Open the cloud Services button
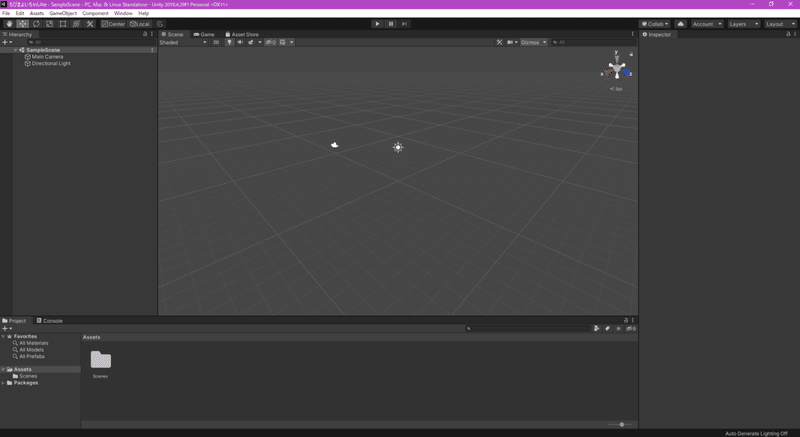This screenshot has height=437, width=800. pyautogui.click(x=681, y=24)
